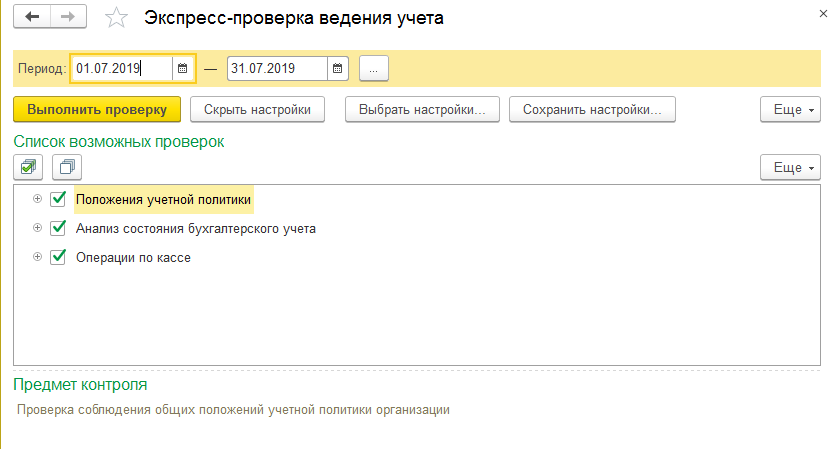Open the top 'Еще' menu

tap(790, 109)
